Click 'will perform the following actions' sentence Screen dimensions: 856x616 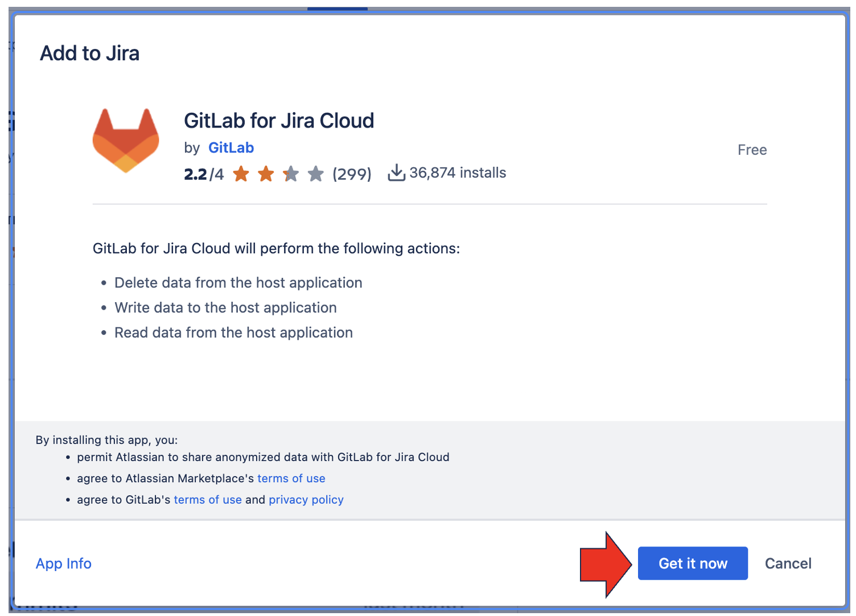tap(276, 248)
